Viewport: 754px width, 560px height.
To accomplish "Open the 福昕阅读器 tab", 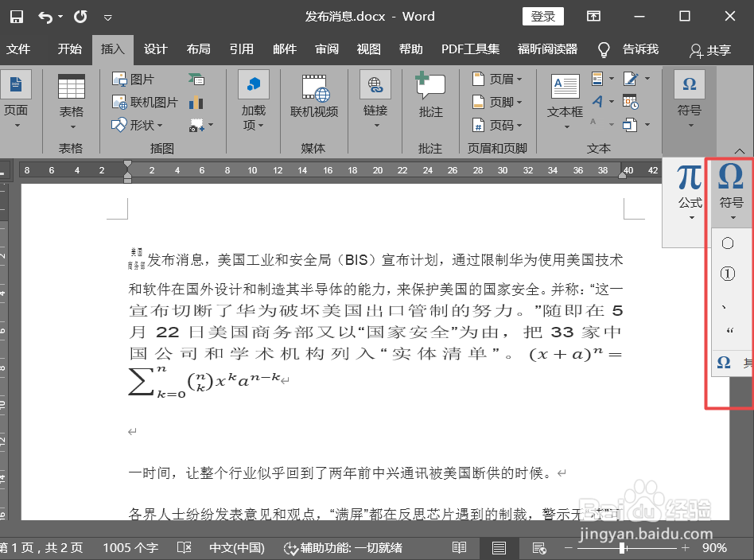I will 547,49.
